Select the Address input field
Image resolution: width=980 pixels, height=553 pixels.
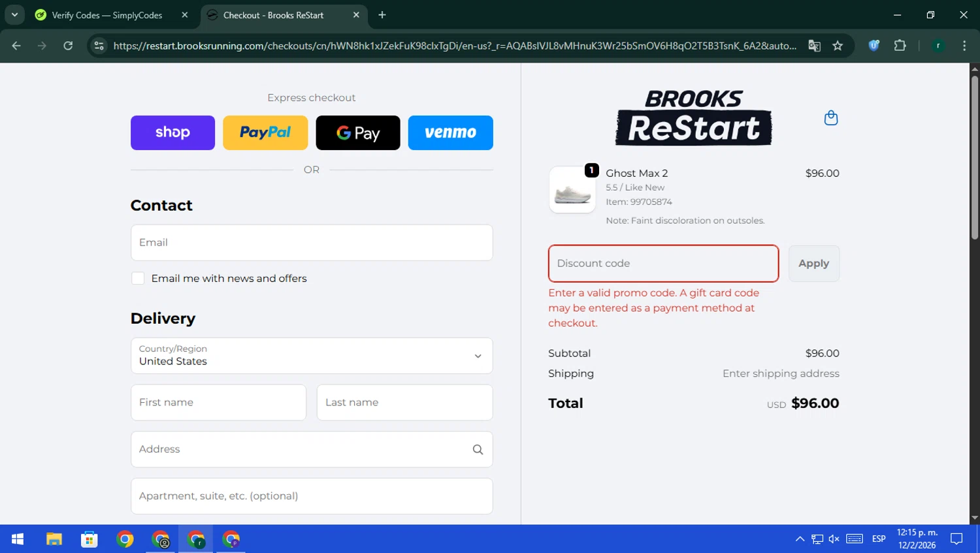click(312, 449)
